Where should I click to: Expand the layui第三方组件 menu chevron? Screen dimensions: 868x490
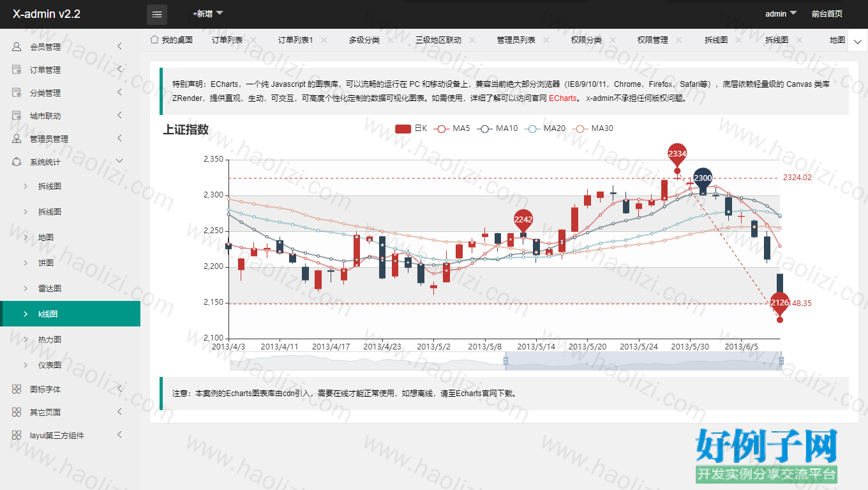(119, 435)
